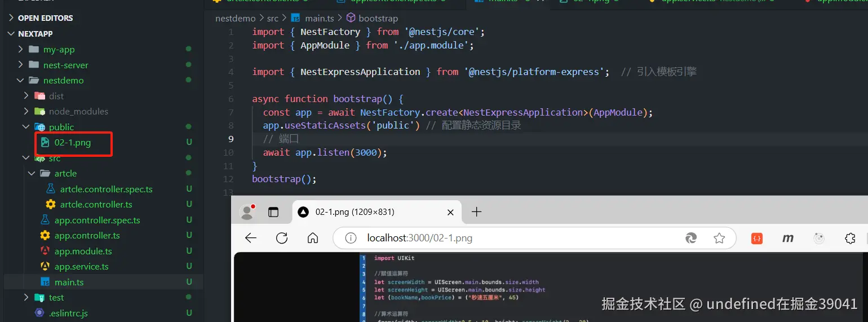The image size is (868, 322).
Task: Expand the test folder chevron
Action: (x=26, y=297)
